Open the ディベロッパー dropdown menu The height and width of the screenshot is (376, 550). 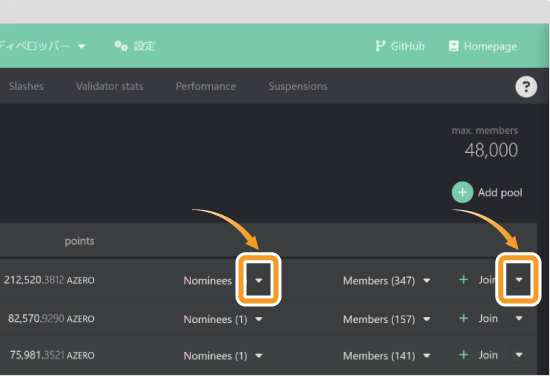(x=42, y=46)
